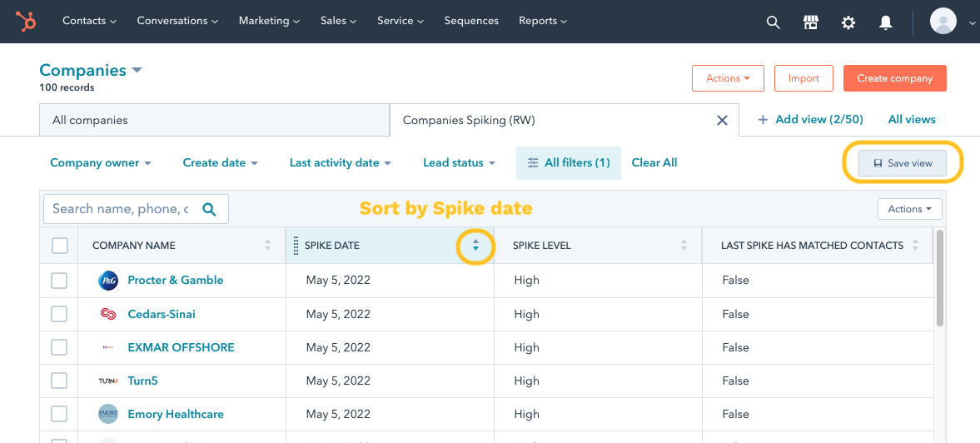This screenshot has width=980, height=443.
Task: Open Sequences in the top navigation
Action: click(471, 21)
